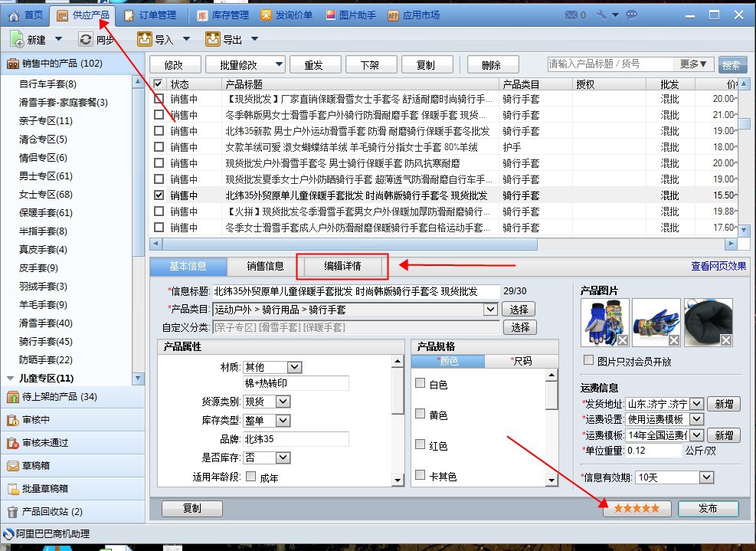The height and width of the screenshot is (551, 756).
Task: Click the 导入 import icon
Action: pyautogui.click(x=144, y=39)
